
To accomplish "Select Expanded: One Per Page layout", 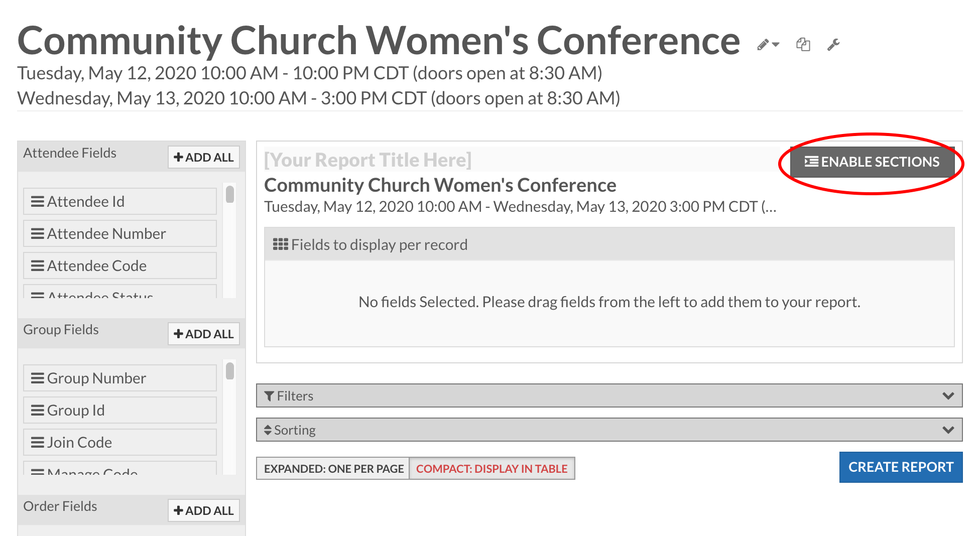I will [333, 468].
